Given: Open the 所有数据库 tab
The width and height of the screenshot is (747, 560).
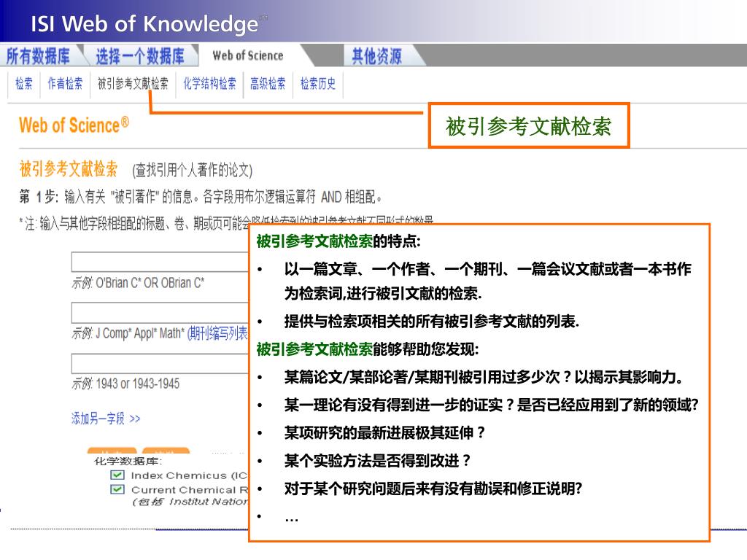Looking at the screenshot, I should (x=38, y=56).
